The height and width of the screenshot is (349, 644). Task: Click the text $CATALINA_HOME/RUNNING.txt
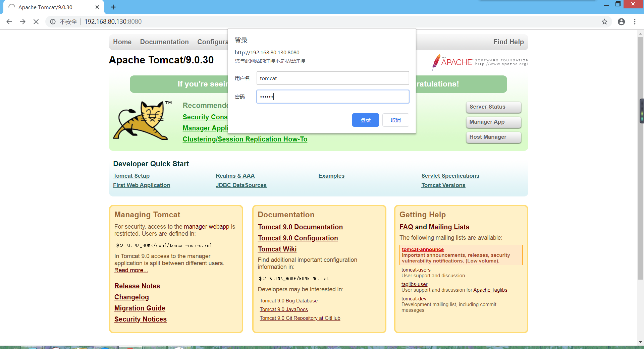tap(293, 279)
